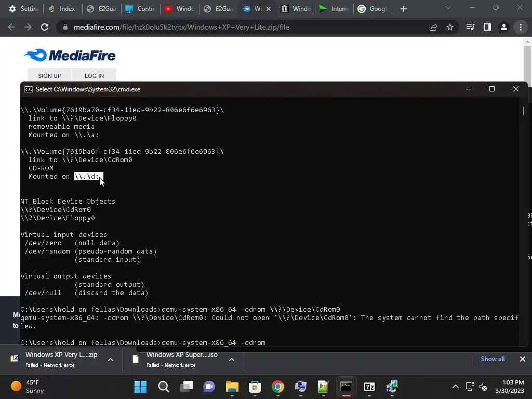
Task: Expand options for Windows XP Super...iso download
Action: coord(232,360)
